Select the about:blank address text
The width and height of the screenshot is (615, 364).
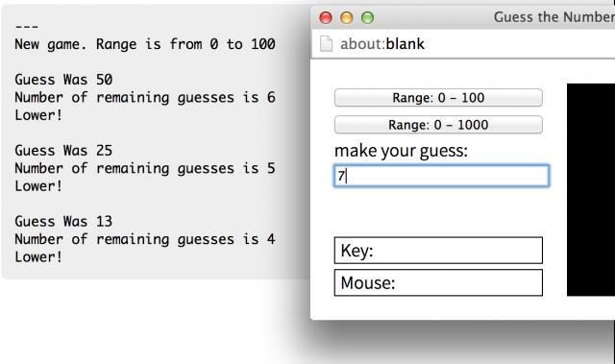(x=382, y=44)
